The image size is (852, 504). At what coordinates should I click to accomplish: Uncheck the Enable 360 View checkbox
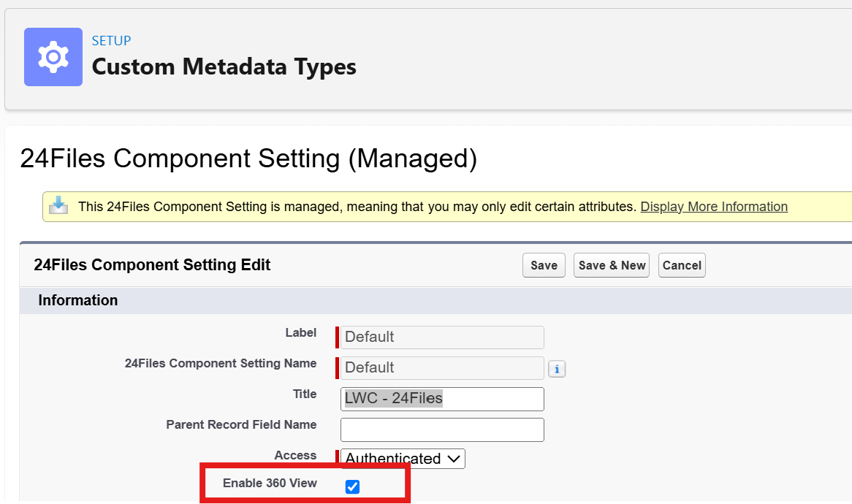[x=352, y=486]
